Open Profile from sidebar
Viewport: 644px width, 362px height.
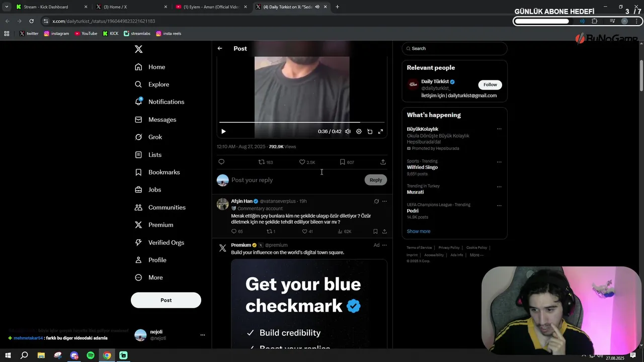(x=151, y=260)
